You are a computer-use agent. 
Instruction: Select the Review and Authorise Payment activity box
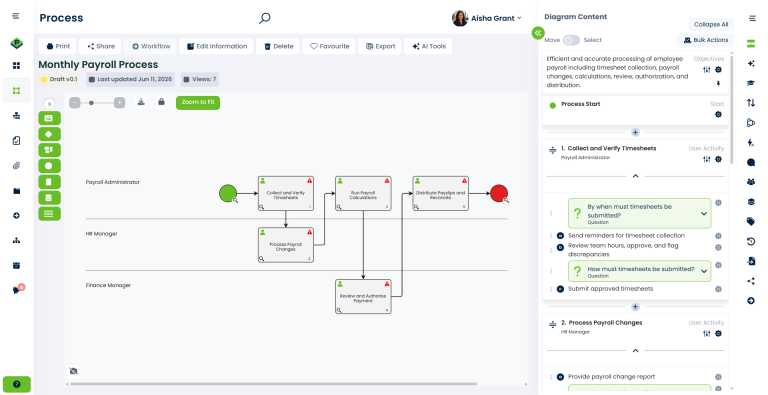pyautogui.click(x=363, y=296)
